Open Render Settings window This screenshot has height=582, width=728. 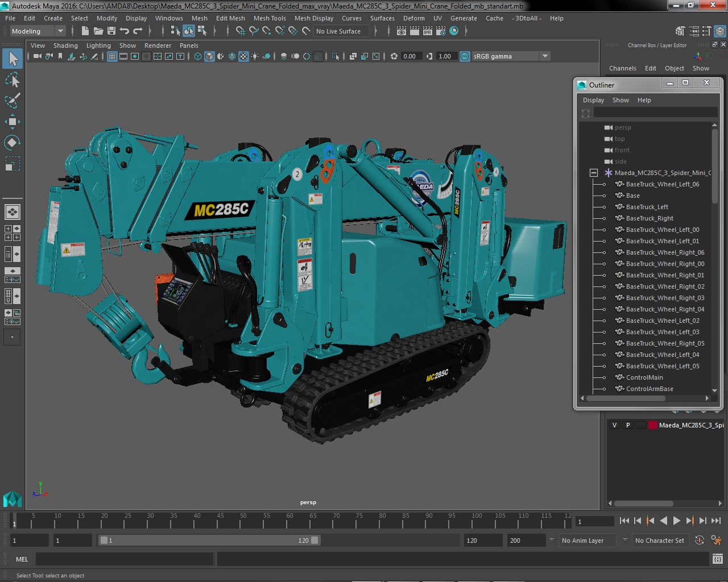[441, 31]
